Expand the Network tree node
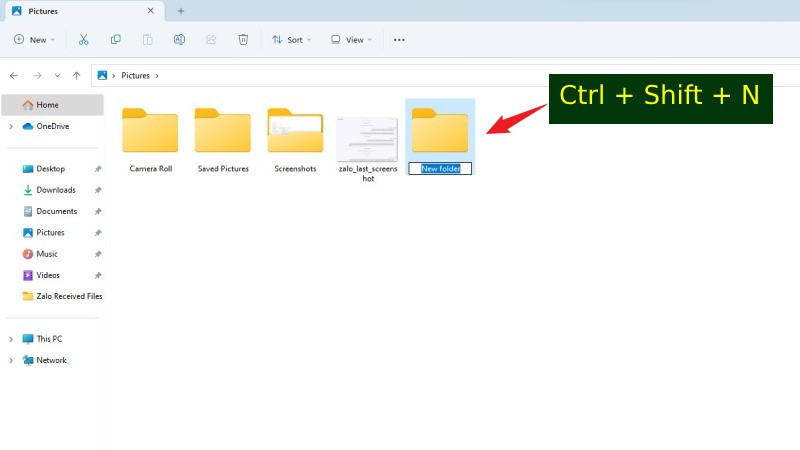The image size is (800, 450). pyautogui.click(x=11, y=360)
